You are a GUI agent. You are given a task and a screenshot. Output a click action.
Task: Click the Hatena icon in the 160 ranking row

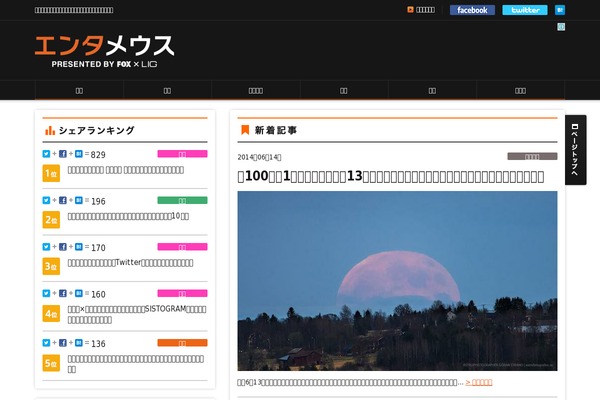(79, 293)
